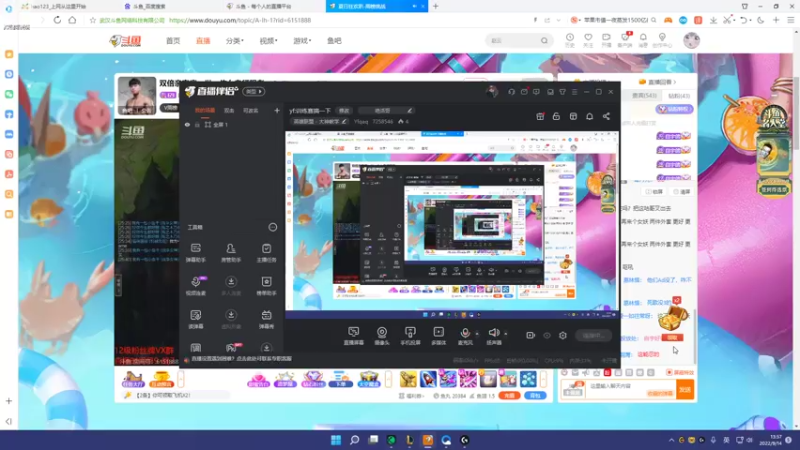This screenshot has height=450, width=800.
Task: Click 发送 to send chat message
Action: 685,390
